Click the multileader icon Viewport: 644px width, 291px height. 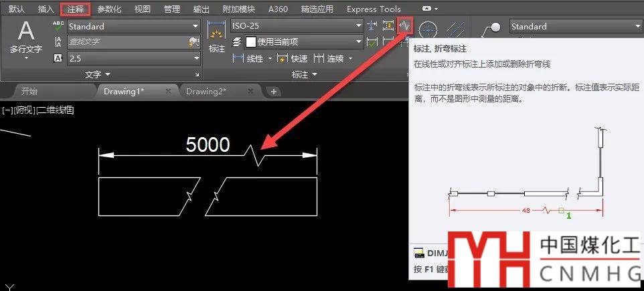491,30
